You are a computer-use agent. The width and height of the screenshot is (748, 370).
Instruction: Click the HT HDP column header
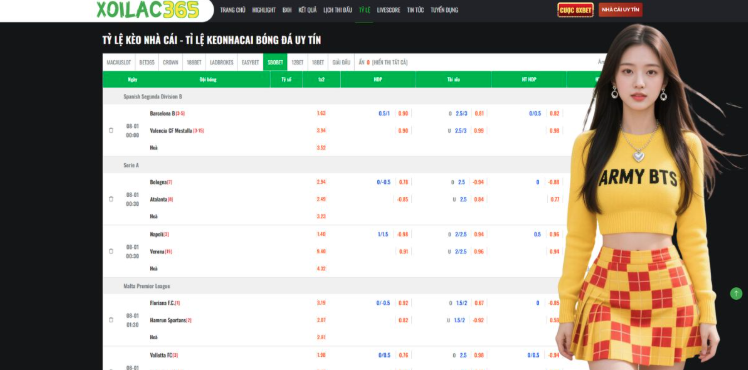[x=529, y=80]
